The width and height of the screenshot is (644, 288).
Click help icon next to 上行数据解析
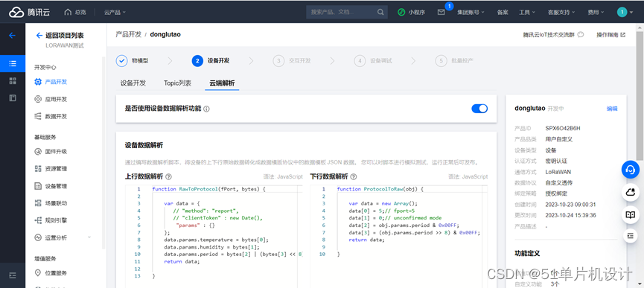click(168, 176)
